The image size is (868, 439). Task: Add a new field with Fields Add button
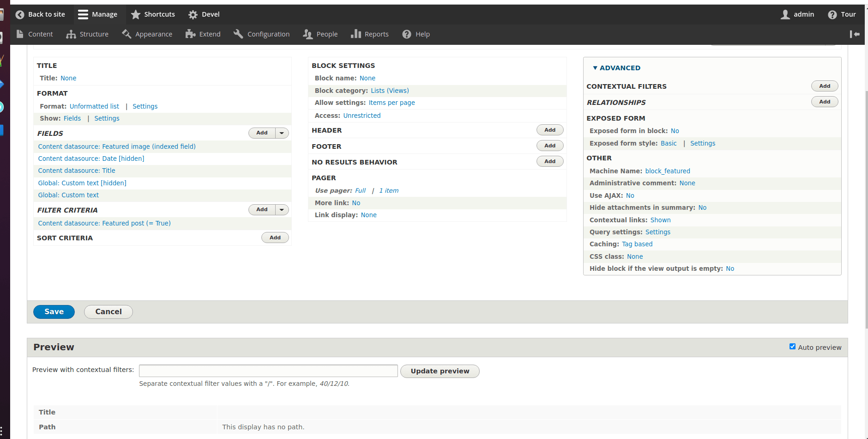pyautogui.click(x=262, y=133)
